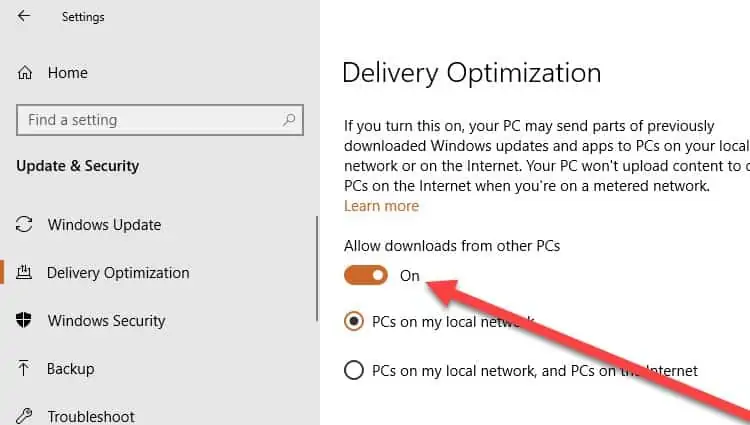Go to Windows Security section

[x=106, y=321]
